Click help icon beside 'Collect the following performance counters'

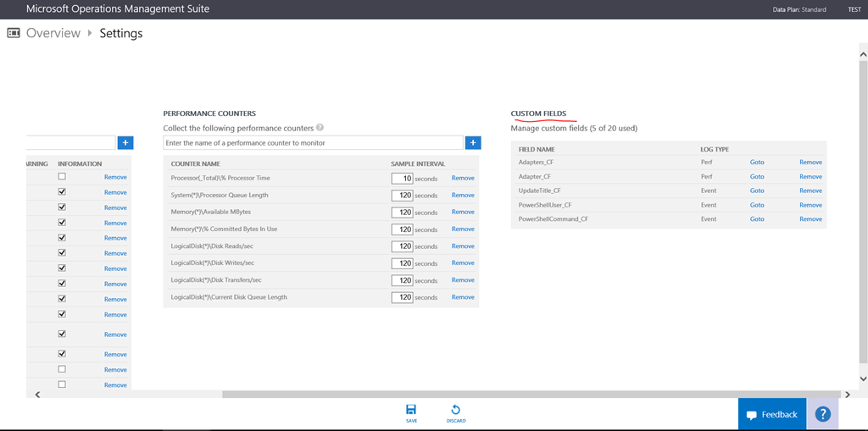[320, 128]
